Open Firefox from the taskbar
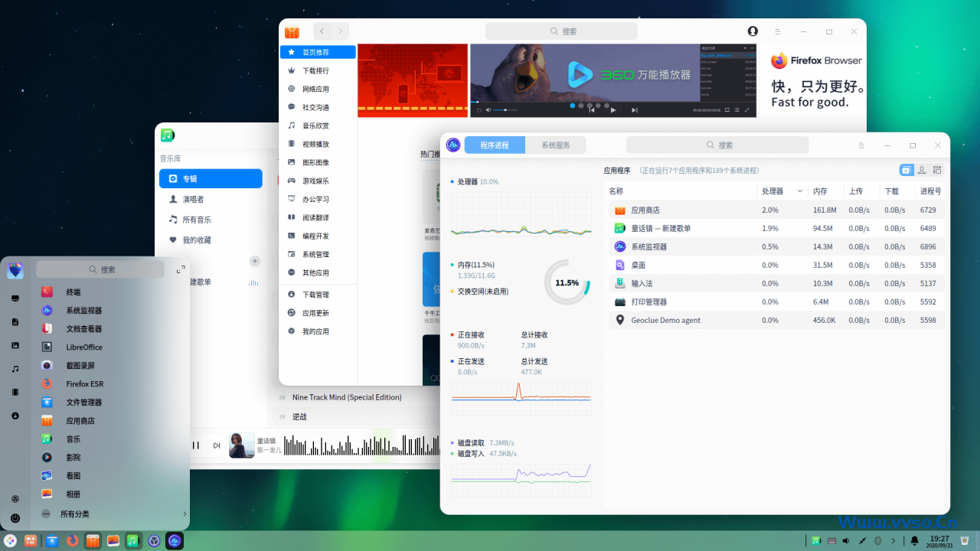Screen dimensions: 980x551 [x=72, y=541]
